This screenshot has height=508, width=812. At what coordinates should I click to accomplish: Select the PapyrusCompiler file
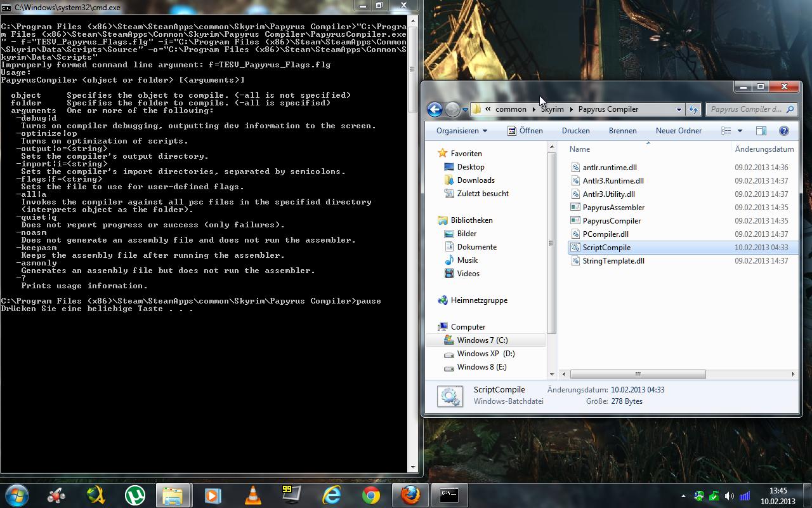click(x=612, y=221)
